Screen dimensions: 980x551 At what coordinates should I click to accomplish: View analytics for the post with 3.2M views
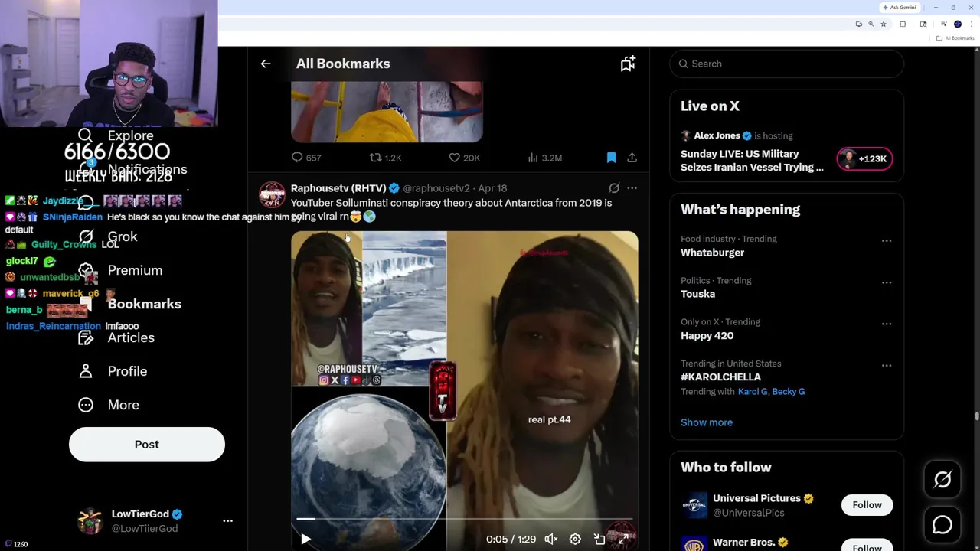544,158
